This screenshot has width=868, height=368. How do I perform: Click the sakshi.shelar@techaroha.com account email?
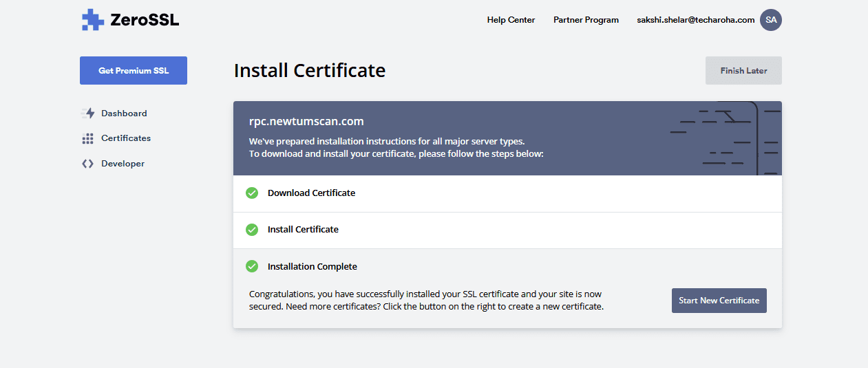coord(696,20)
